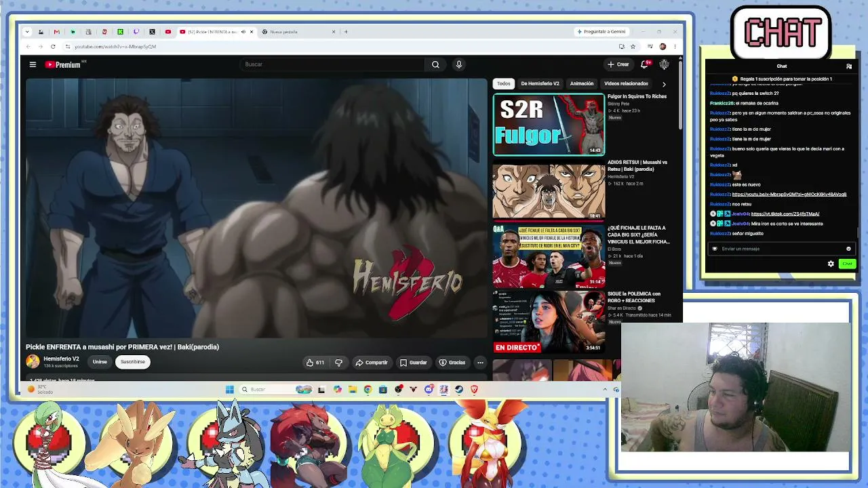Click the Suscribirse button

click(133, 362)
